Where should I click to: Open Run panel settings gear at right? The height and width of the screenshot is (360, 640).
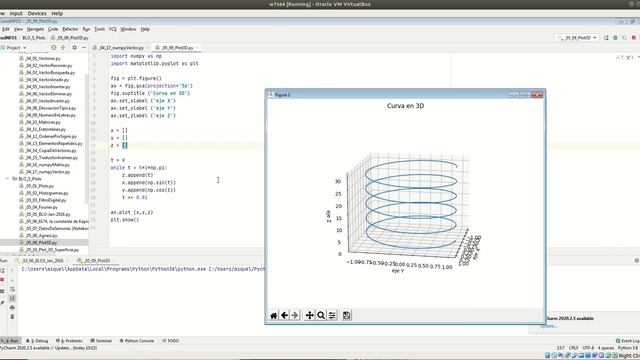click(x=637, y=260)
